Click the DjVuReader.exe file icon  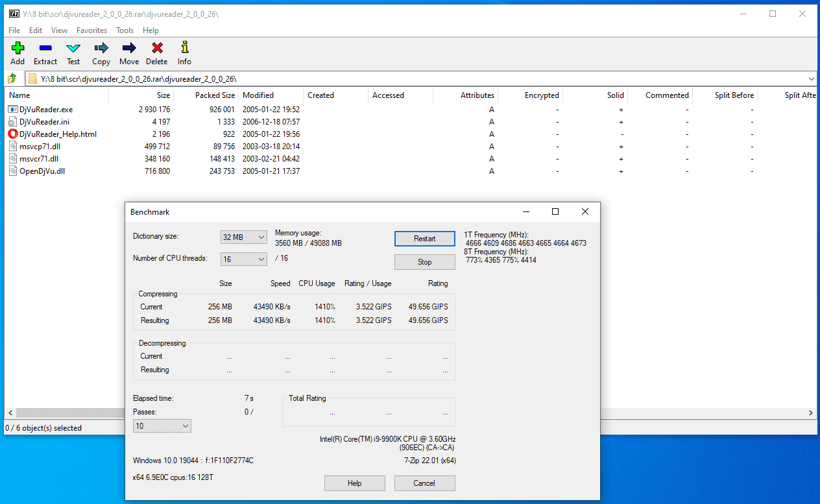(x=13, y=110)
